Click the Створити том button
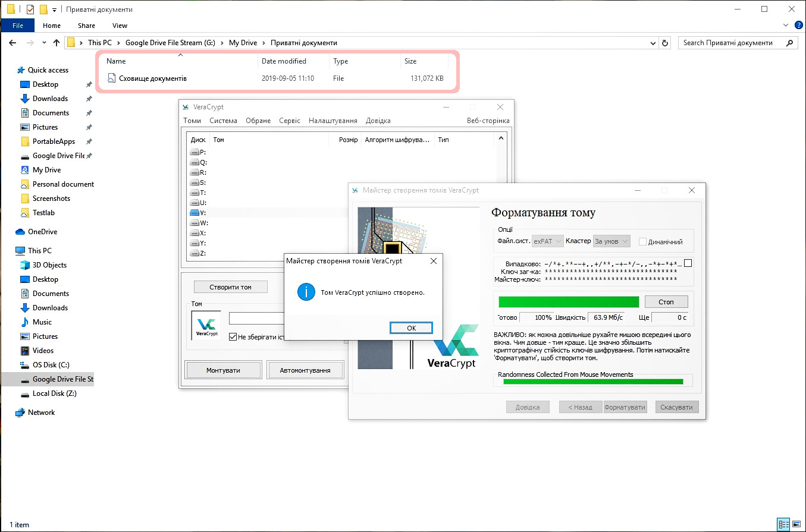The width and height of the screenshot is (806, 532). (x=230, y=287)
